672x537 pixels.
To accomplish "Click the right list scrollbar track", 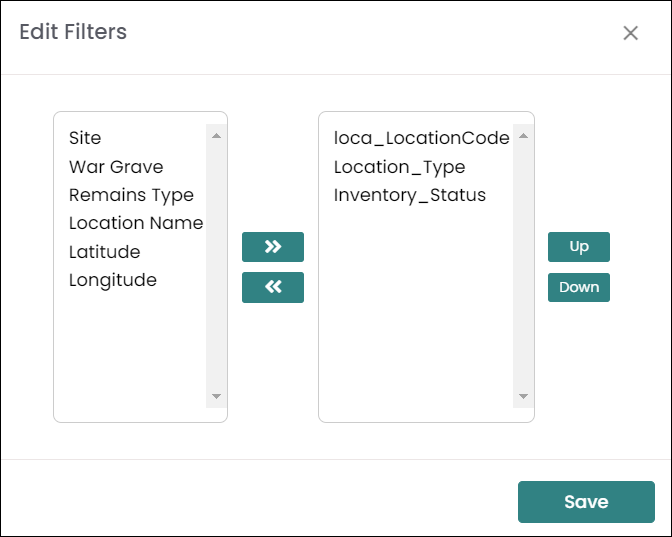I will click(x=523, y=266).
